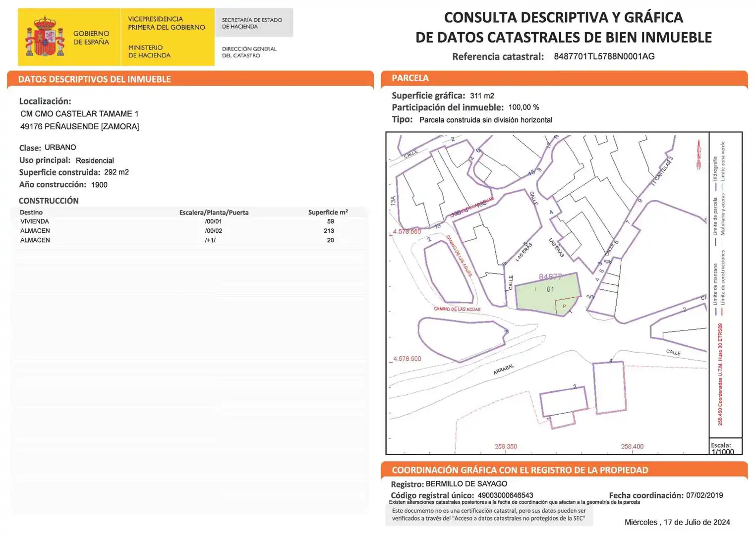The height and width of the screenshot is (535, 756).
Task: Click 'Escalera/Planta/Puerta' column header
Action: click(214, 213)
